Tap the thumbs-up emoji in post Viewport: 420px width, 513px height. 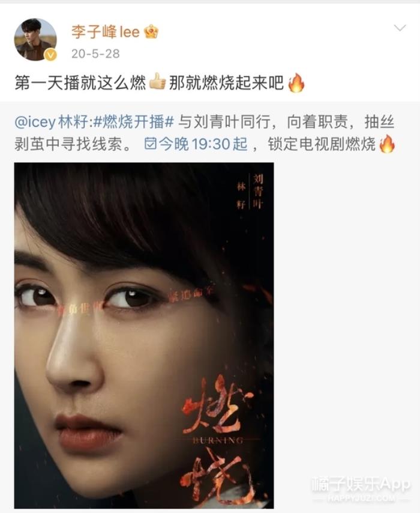click(157, 82)
